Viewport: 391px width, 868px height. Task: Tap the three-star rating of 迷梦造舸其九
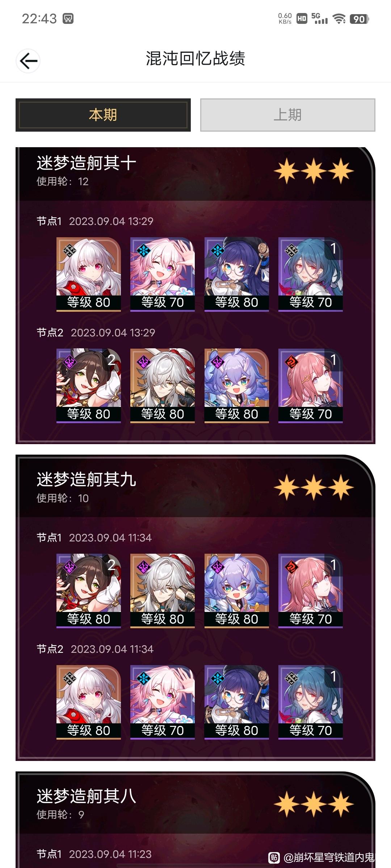[314, 488]
